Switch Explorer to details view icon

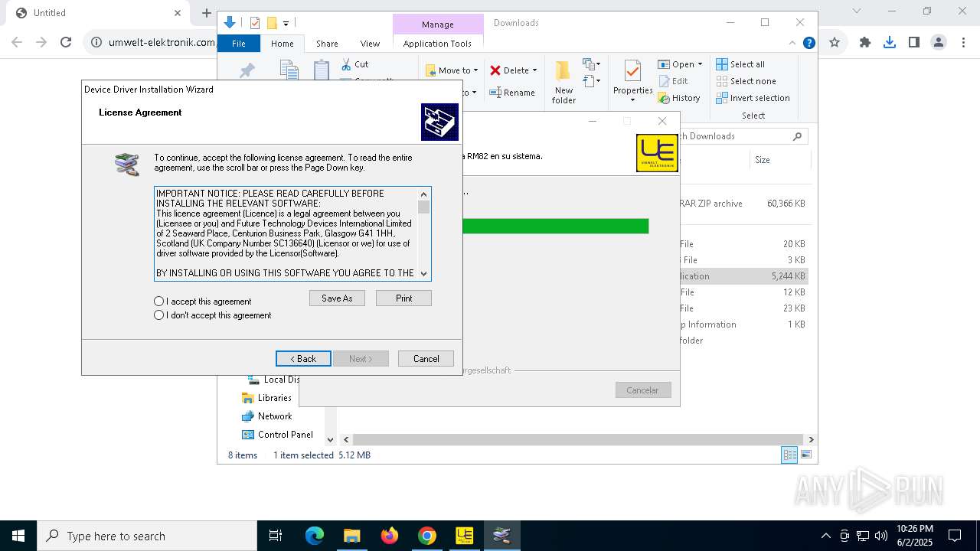[789, 455]
